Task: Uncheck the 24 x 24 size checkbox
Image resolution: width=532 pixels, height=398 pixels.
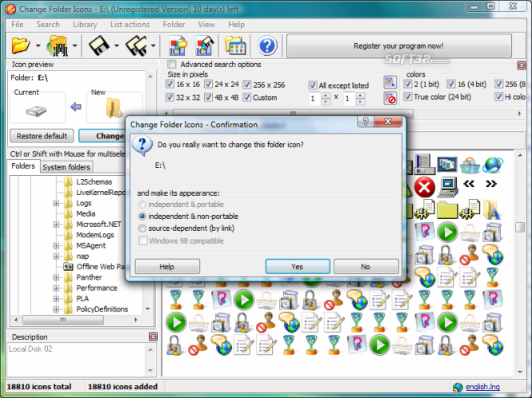Action: pos(208,84)
